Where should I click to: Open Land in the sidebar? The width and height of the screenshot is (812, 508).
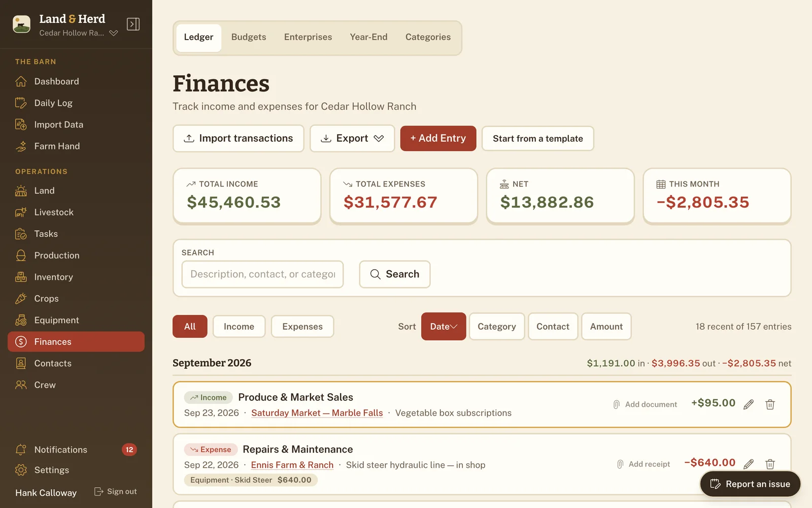coord(76,190)
